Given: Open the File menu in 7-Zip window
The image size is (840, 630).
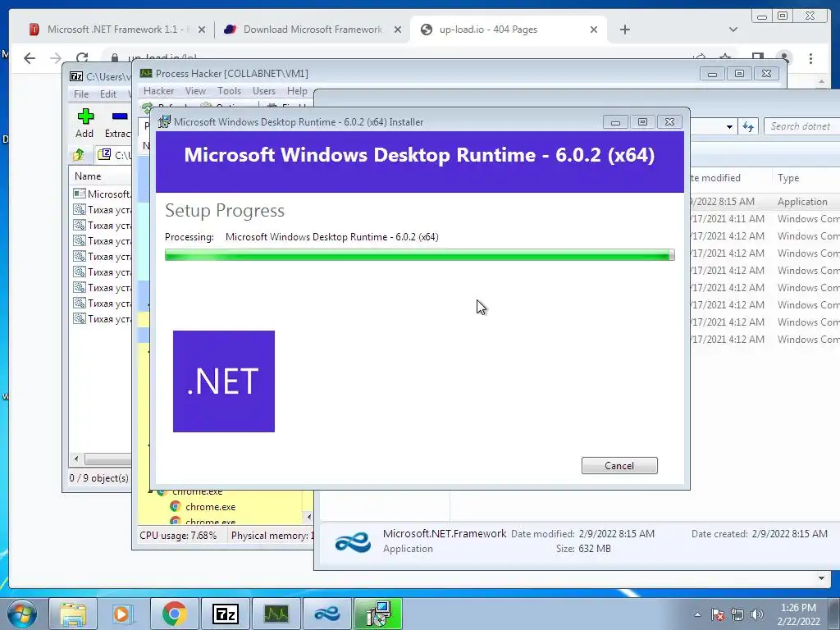Looking at the screenshot, I should [x=81, y=94].
